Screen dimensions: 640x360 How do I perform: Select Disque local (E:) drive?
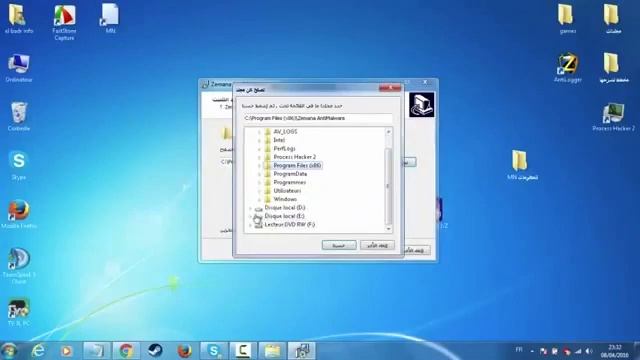[284, 216]
